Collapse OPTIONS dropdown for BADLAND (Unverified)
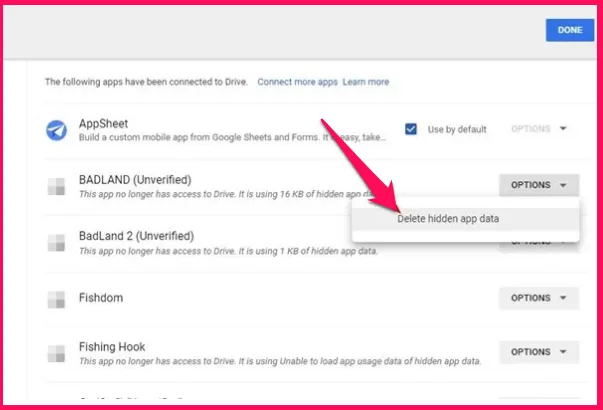This screenshot has width=603, height=410. 539,185
